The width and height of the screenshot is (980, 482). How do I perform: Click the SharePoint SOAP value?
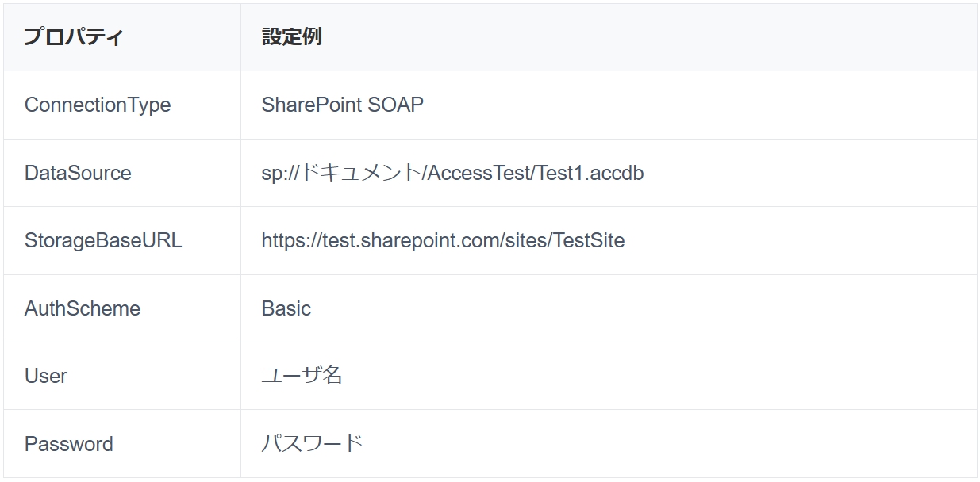tap(342, 105)
